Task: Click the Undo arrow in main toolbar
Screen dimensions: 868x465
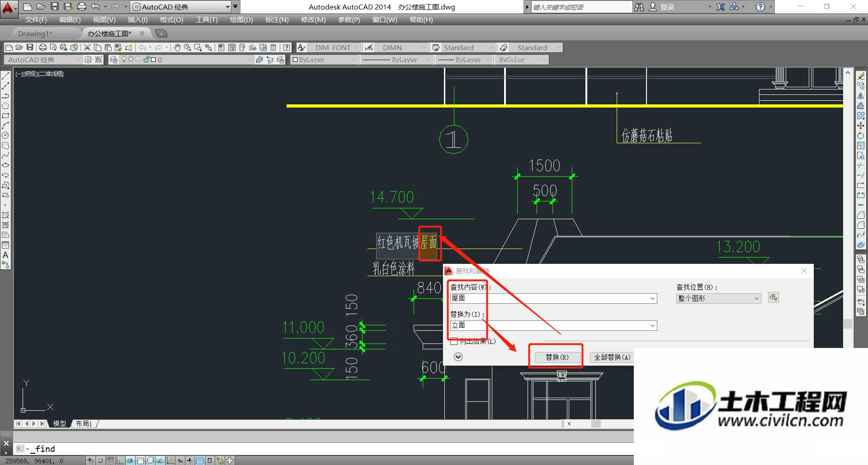Action: 142,47
